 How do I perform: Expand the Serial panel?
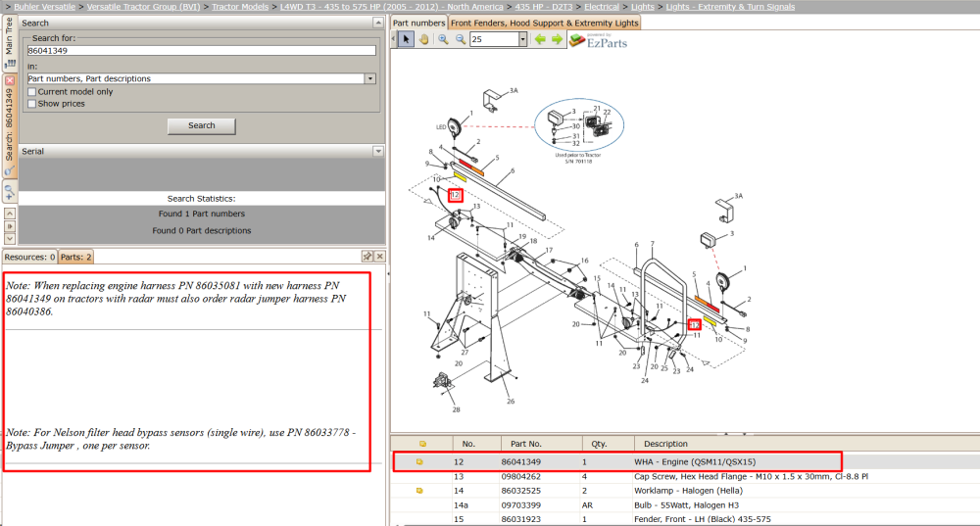pos(377,151)
